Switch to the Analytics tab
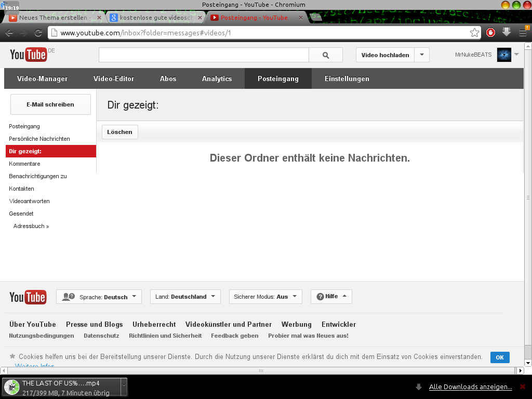This screenshot has width=532, height=399. (x=217, y=78)
